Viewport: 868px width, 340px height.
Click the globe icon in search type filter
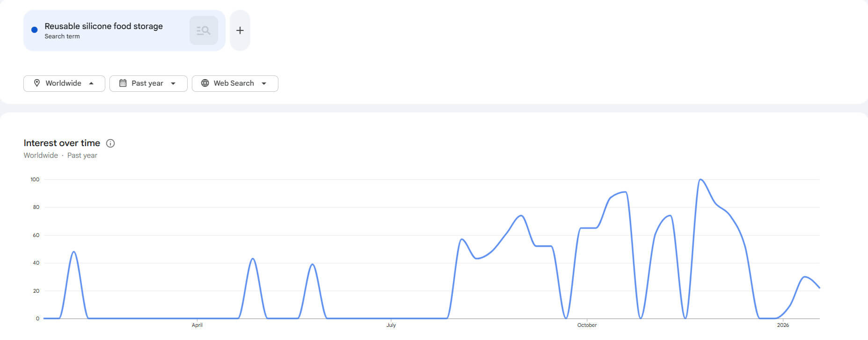point(205,83)
